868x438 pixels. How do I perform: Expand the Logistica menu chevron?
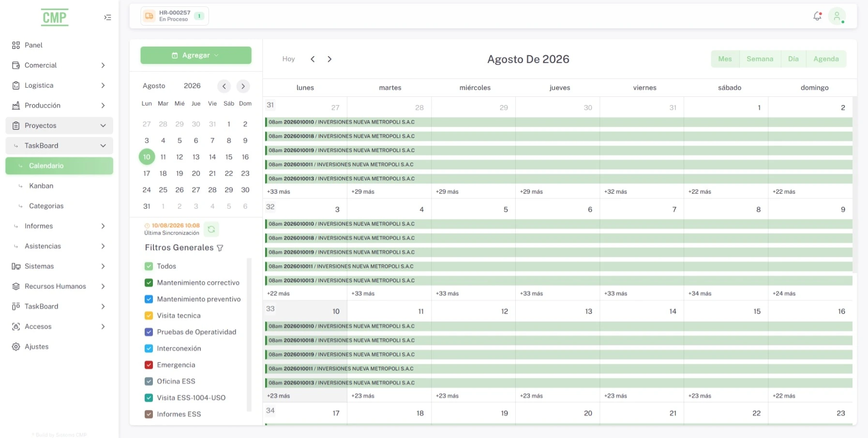103,85
